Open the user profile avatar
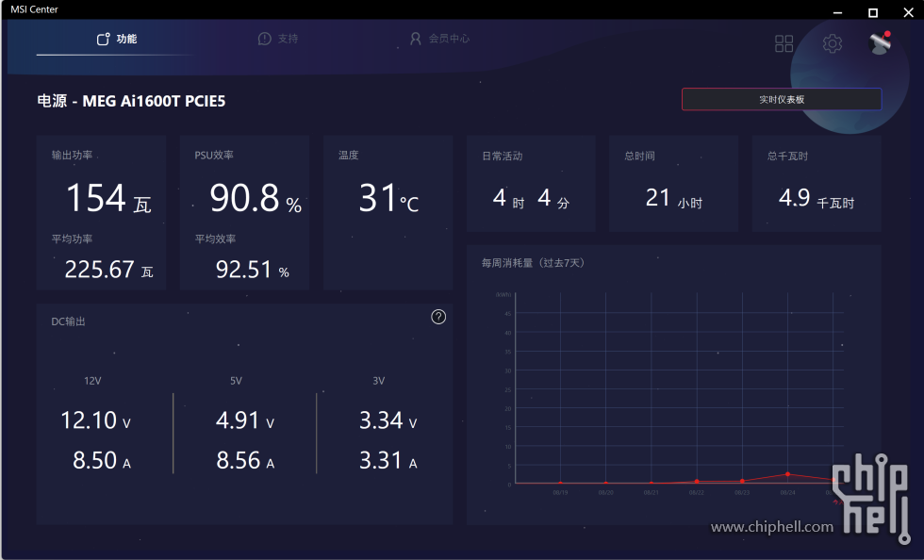This screenshot has height=560, width=924. (x=880, y=43)
